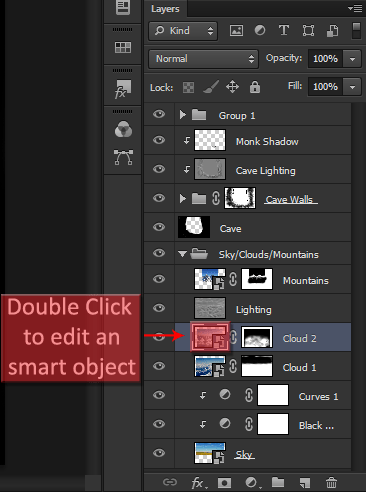This screenshot has width=366, height=492.
Task: Toggle the layer filtering switch
Action: tap(356, 30)
